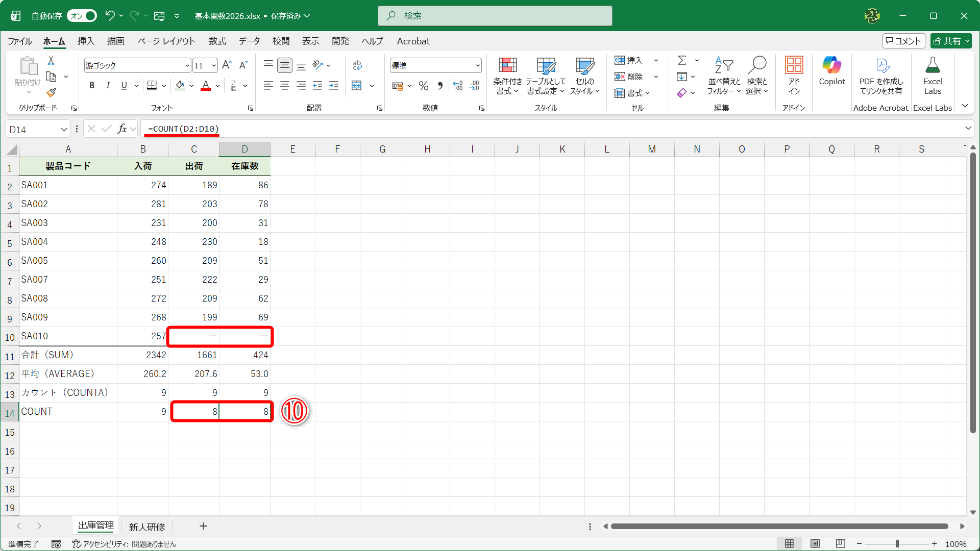Image resolution: width=980 pixels, height=551 pixels.
Task: Click the font color red swatch button
Action: click(206, 86)
